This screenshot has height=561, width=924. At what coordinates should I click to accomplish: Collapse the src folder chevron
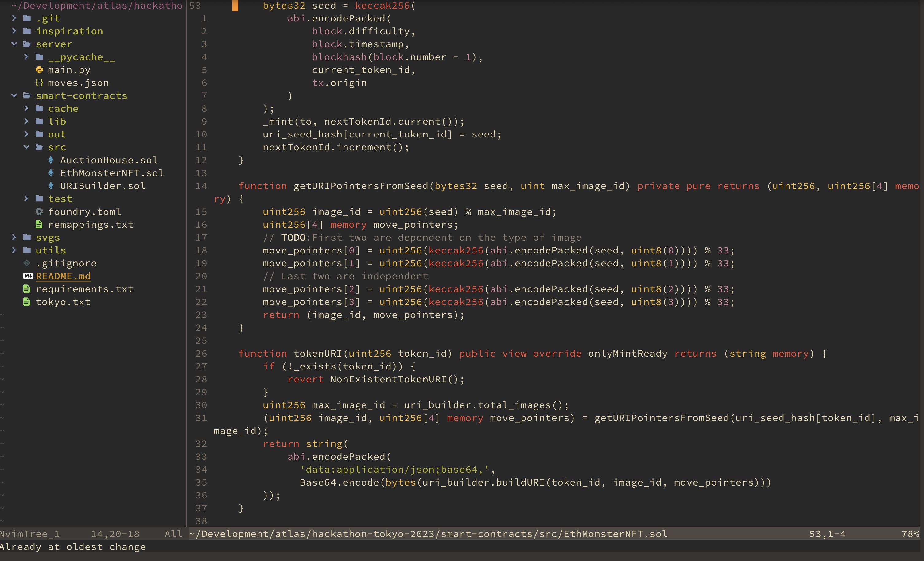click(x=26, y=147)
